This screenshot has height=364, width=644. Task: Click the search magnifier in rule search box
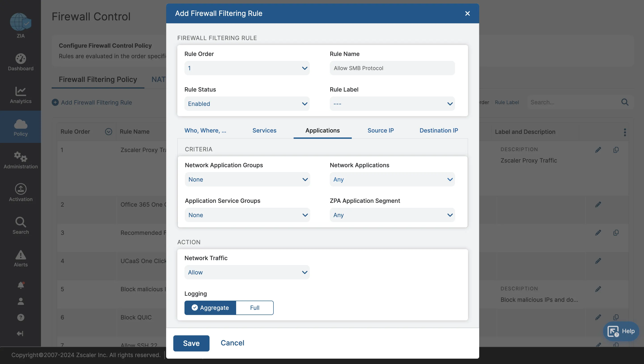pos(625,102)
